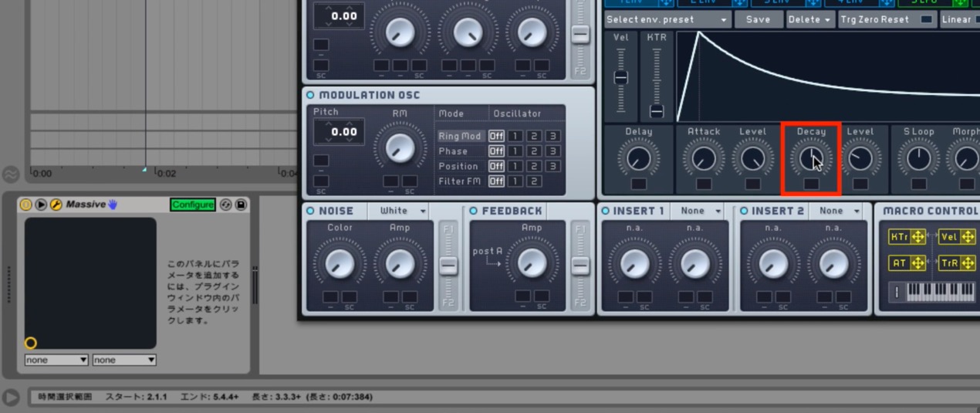Save the Massive device preset with disk icon
The image size is (980, 413).
(241, 205)
